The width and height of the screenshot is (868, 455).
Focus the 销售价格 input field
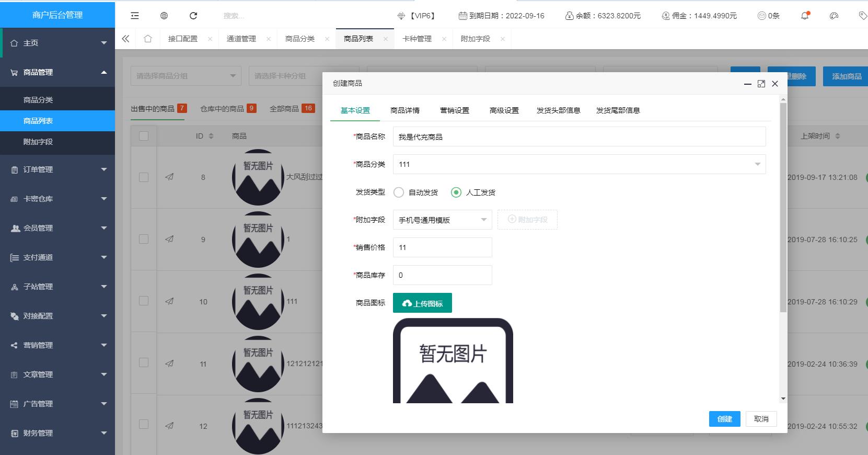coord(443,247)
